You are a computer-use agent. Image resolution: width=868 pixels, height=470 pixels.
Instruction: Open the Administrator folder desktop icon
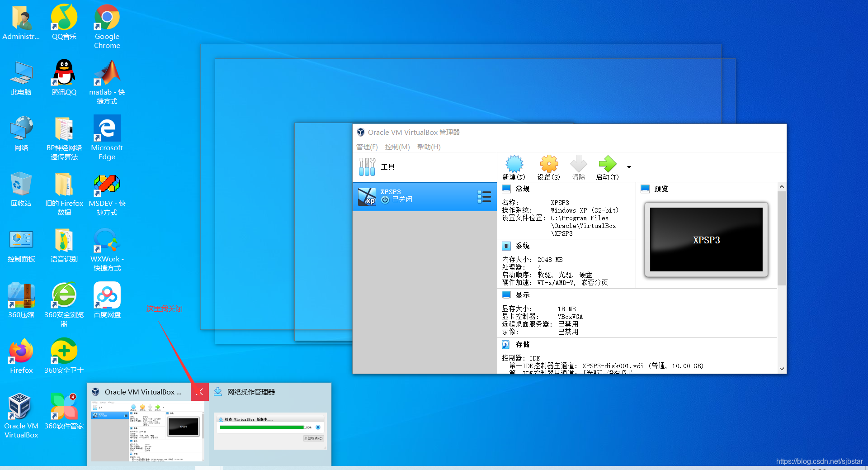[21, 23]
